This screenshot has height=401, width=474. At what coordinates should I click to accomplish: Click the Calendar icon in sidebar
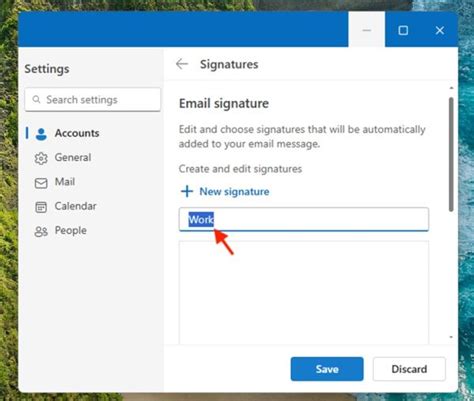coord(41,207)
